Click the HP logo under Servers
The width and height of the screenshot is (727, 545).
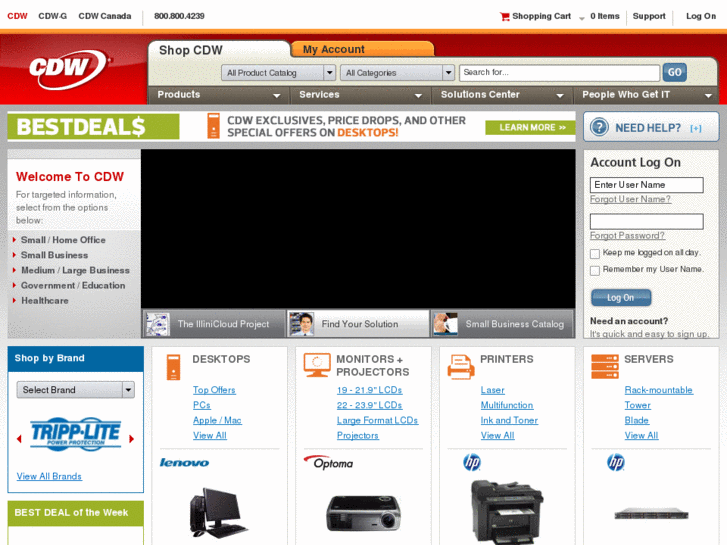616,462
